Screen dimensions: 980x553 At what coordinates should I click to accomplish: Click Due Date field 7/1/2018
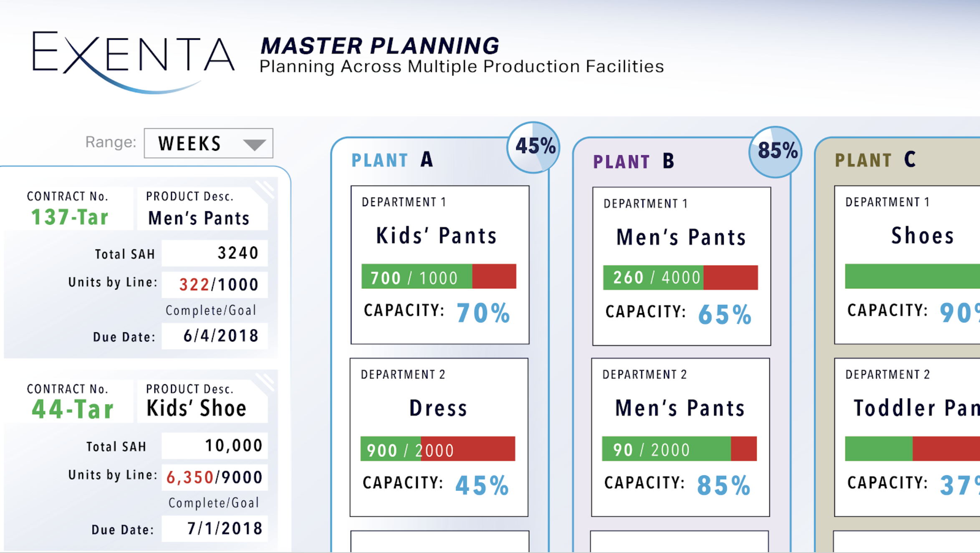[x=215, y=529]
